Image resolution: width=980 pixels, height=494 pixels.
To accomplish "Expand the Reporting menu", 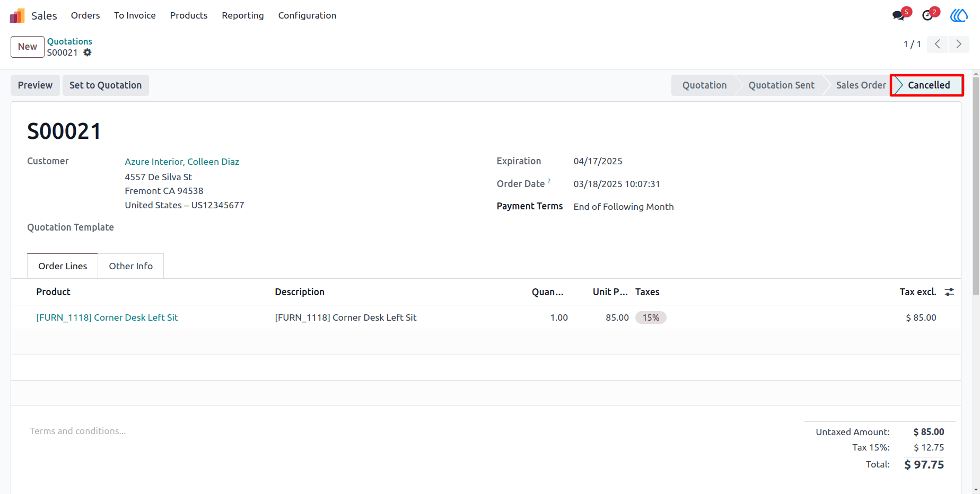I will point(243,15).
